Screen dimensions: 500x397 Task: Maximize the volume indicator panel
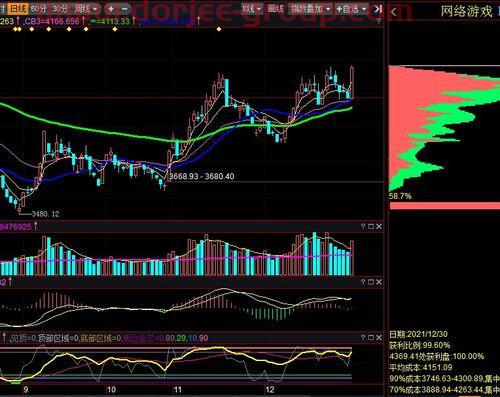[371, 226]
